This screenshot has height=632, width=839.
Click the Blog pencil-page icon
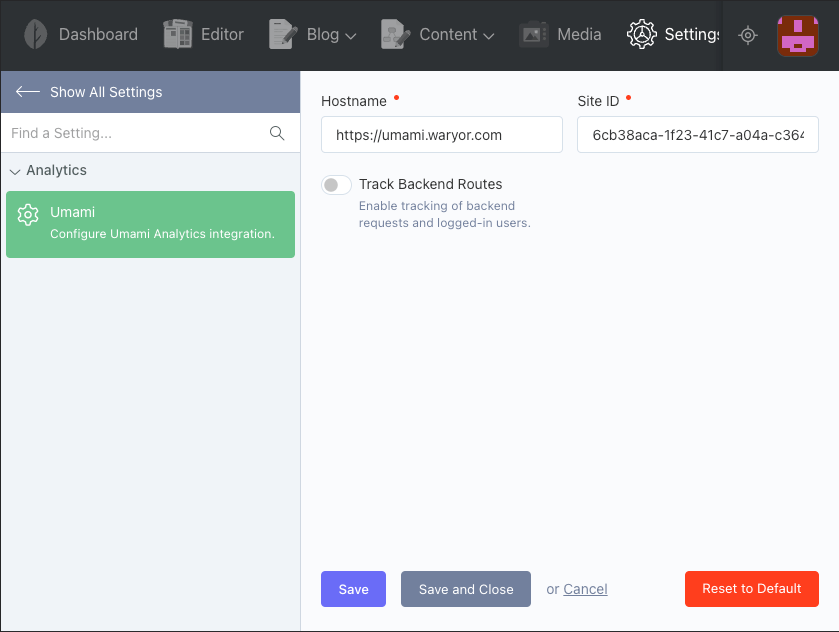click(x=283, y=34)
